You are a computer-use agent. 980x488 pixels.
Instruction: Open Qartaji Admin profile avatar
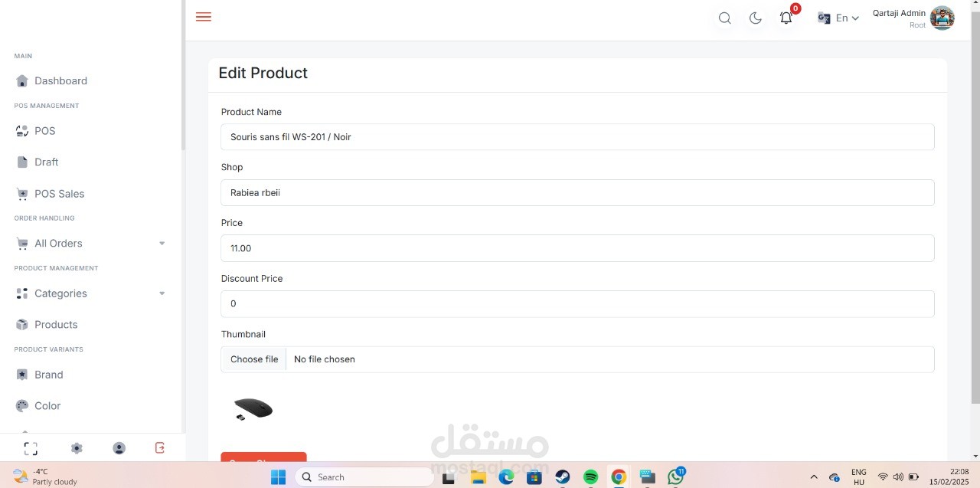tap(942, 18)
